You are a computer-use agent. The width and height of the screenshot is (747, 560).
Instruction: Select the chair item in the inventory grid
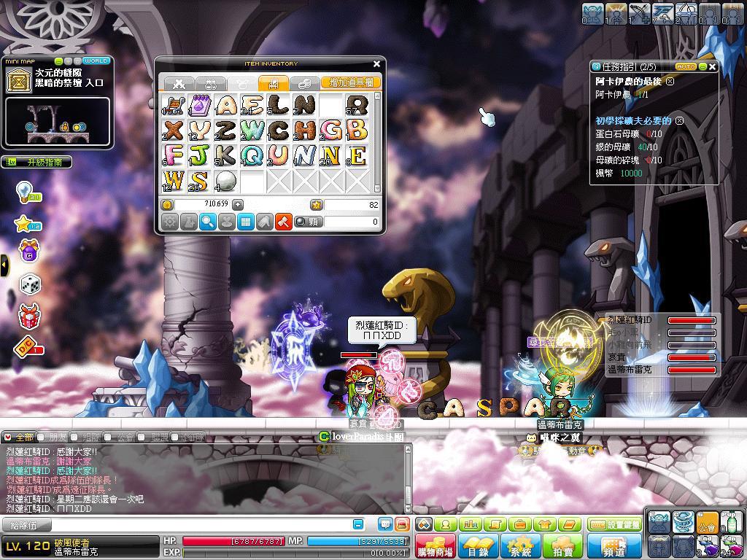click(174, 105)
